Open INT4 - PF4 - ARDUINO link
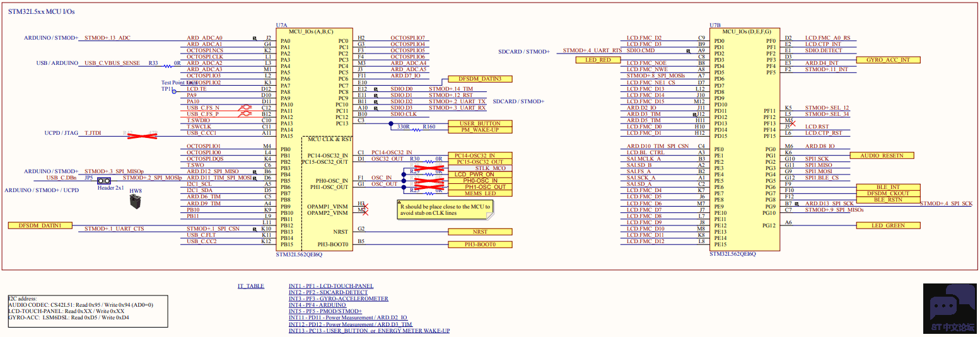 coord(317,306)
